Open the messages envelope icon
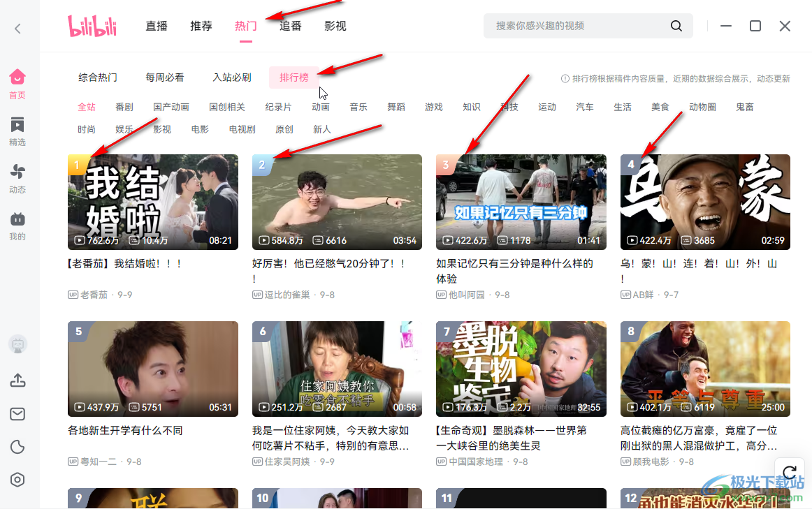The image size is (812, 509). pos(17,414)
